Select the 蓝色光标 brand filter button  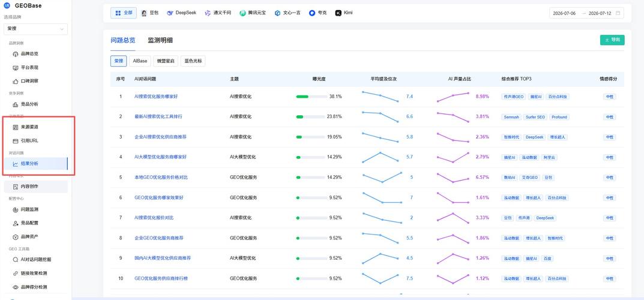(193, 61)
